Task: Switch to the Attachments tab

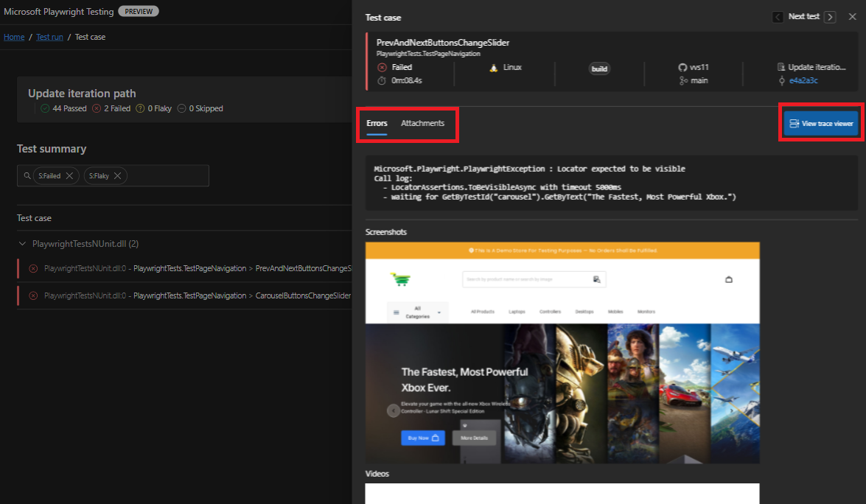Action: click(423, 124)
